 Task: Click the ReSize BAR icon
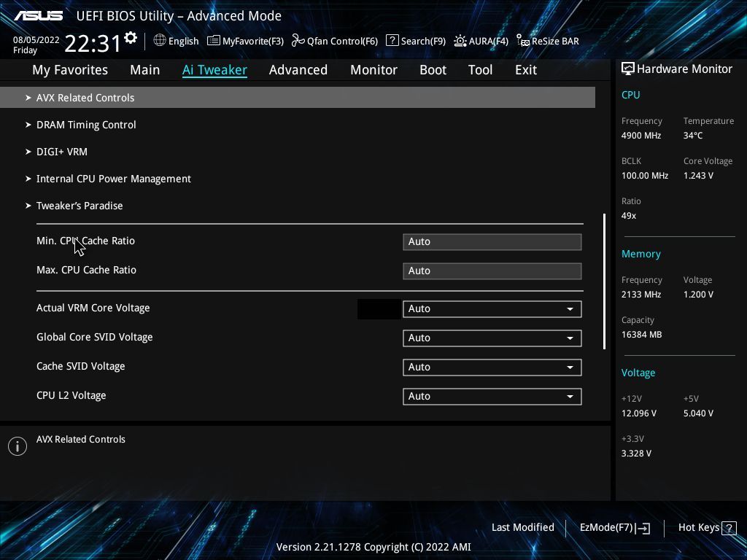pyautogui.click(x=522, y=41)
